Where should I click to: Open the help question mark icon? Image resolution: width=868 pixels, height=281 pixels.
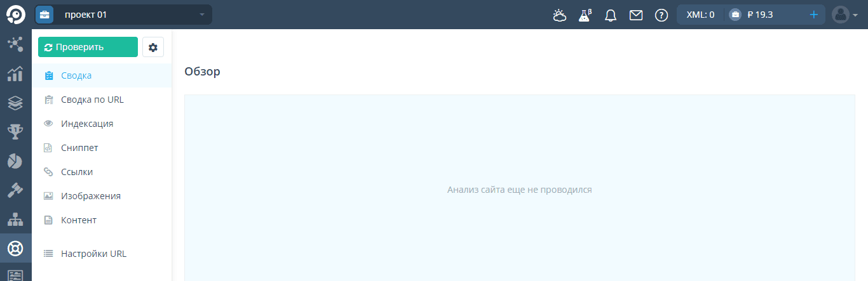coord(661,15)
